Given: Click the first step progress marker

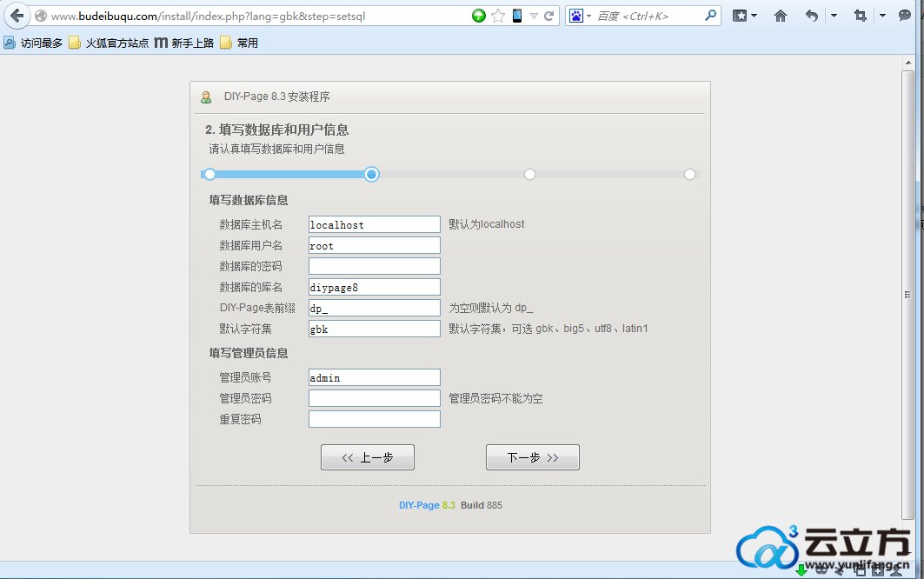Looking at the screenshot, I should [209, 174].
